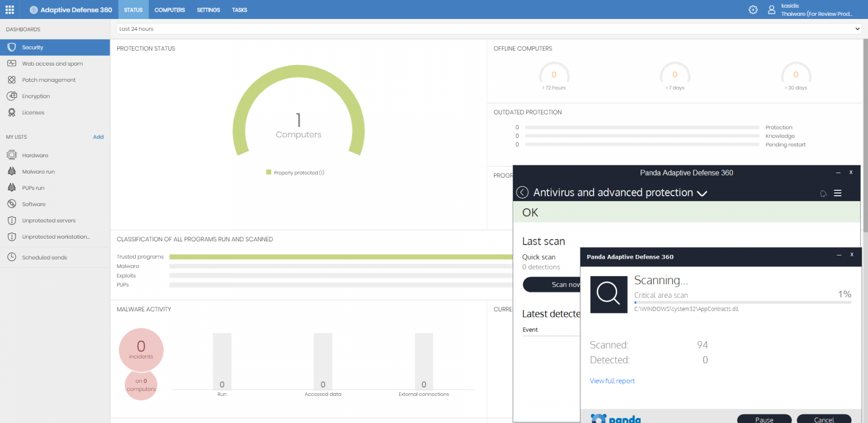This screenshot has width=868, height=423.
Task: Close the Panda scan dialog
Action: click(852, 255)
